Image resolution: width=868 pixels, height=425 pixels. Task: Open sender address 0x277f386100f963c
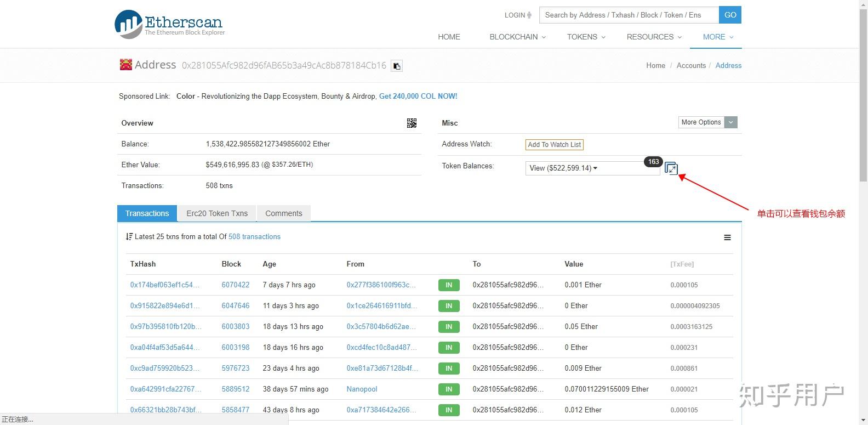[381, 285]
